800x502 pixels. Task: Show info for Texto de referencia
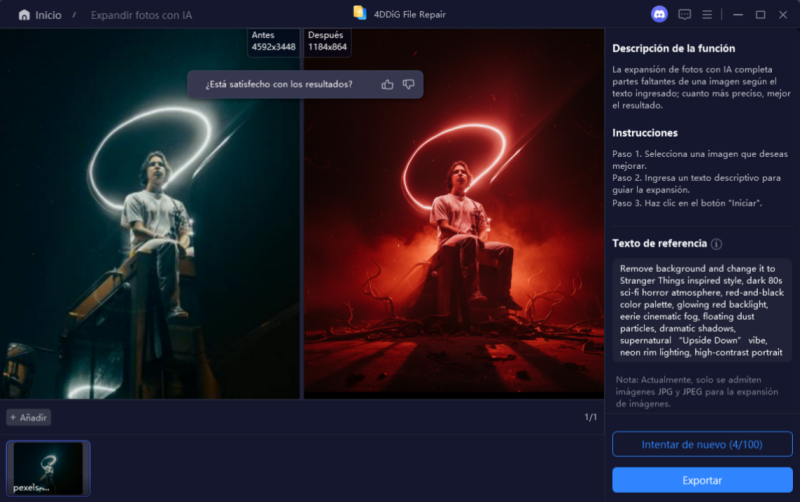coord(716,244)
